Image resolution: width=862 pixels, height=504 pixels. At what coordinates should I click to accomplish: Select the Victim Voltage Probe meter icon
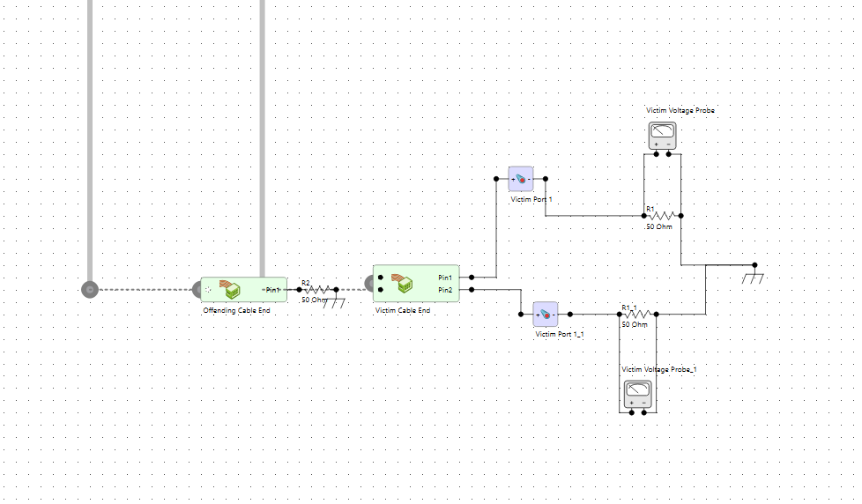click(662, 136)
